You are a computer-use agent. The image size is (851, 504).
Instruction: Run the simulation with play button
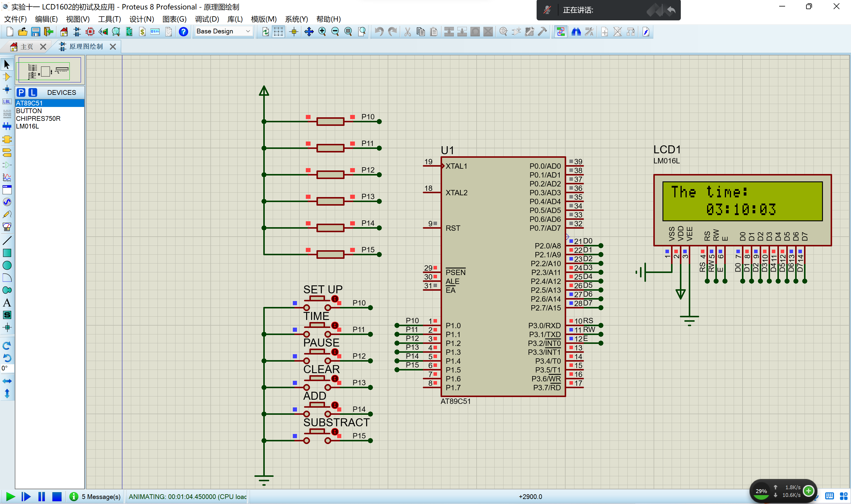11,497
